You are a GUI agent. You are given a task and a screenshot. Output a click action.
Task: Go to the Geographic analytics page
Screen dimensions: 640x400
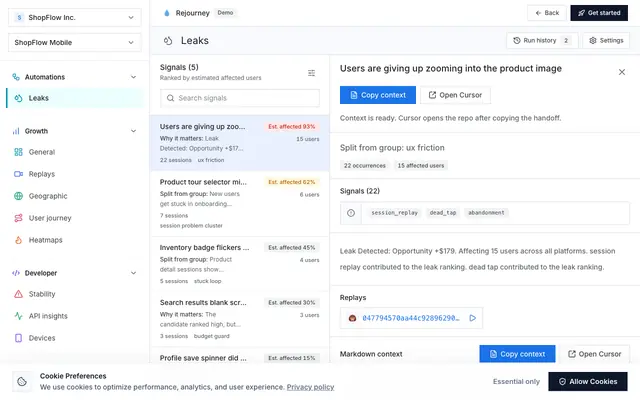coord(48,196)
